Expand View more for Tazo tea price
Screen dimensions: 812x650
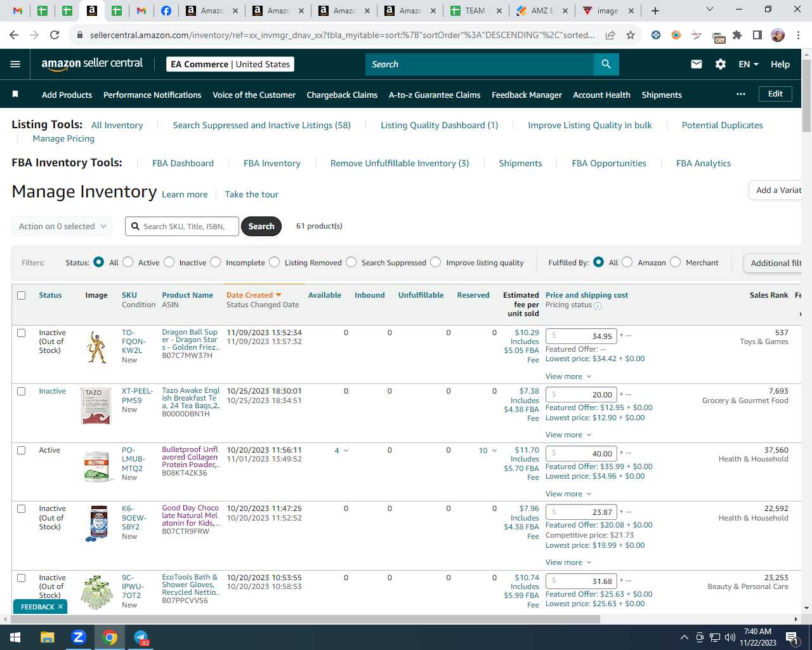[568, 435]
